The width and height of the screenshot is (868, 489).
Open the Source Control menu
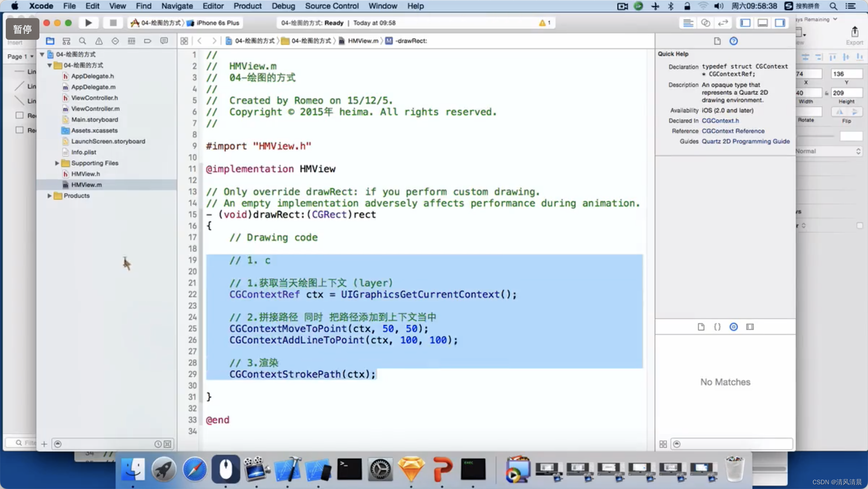pos(332,6)
